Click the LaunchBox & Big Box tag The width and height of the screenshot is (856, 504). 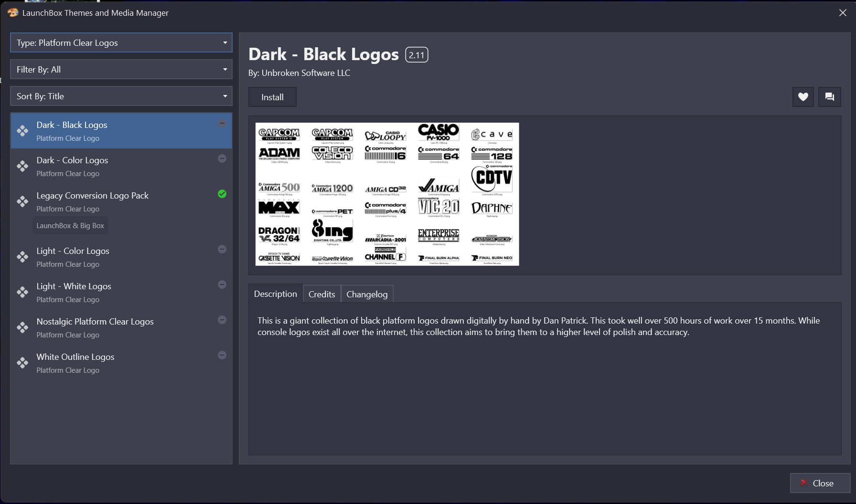(x=70, y=225)
